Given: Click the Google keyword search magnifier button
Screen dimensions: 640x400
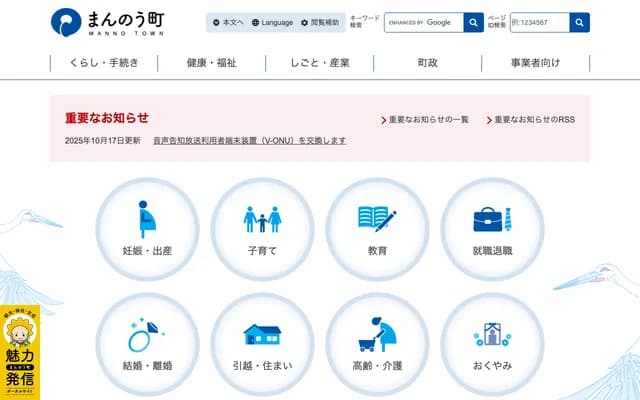Looking at the screenshot, I should [473, 22].
